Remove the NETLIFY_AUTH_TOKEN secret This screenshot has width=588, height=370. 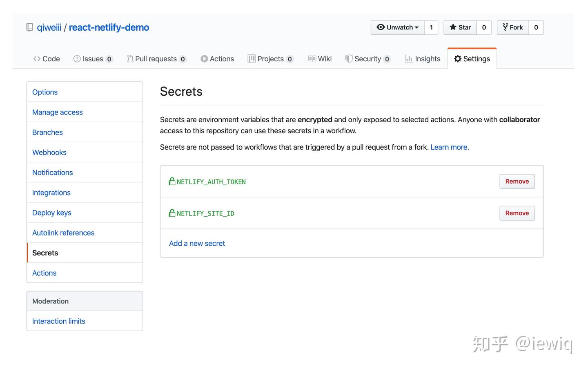(517, 182)
